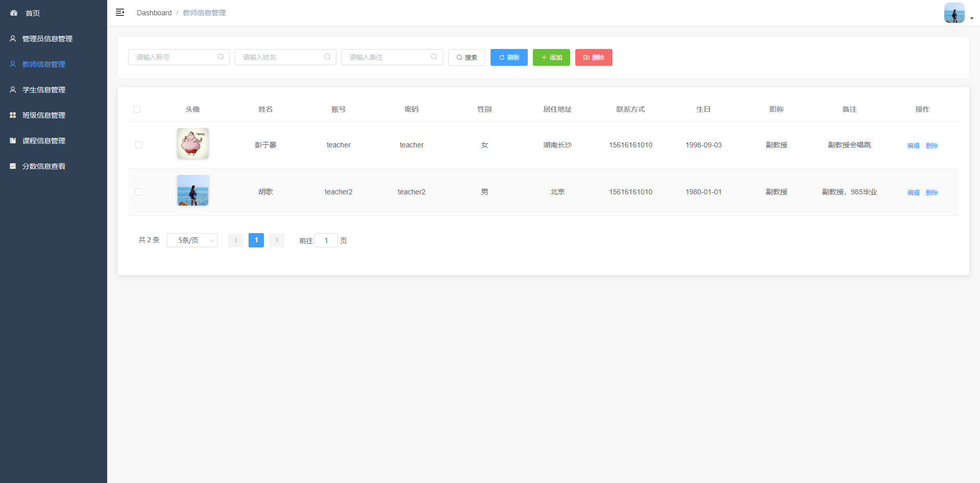Check the row checkbox for 胡歌
The image size is (980, 483).
pos(139,192)
